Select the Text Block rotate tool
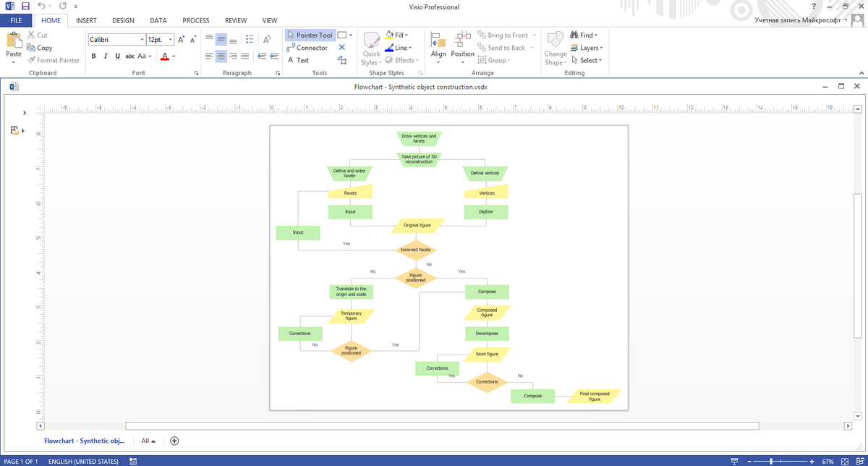 [x=342, y=61]
